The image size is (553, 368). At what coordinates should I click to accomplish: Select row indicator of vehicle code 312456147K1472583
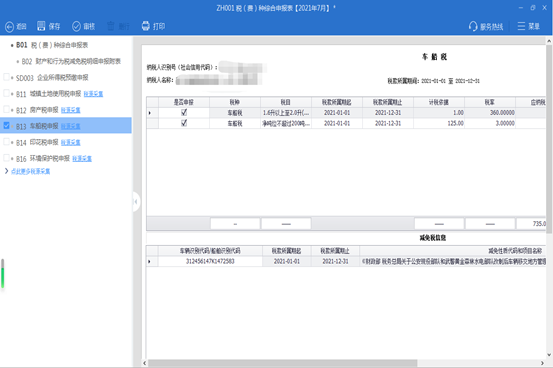pos(150,261)
